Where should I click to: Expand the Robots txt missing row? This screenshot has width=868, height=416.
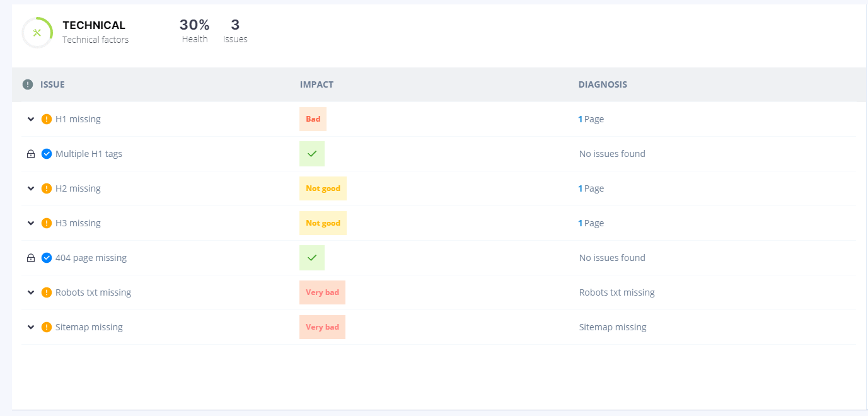click(31, 292)
